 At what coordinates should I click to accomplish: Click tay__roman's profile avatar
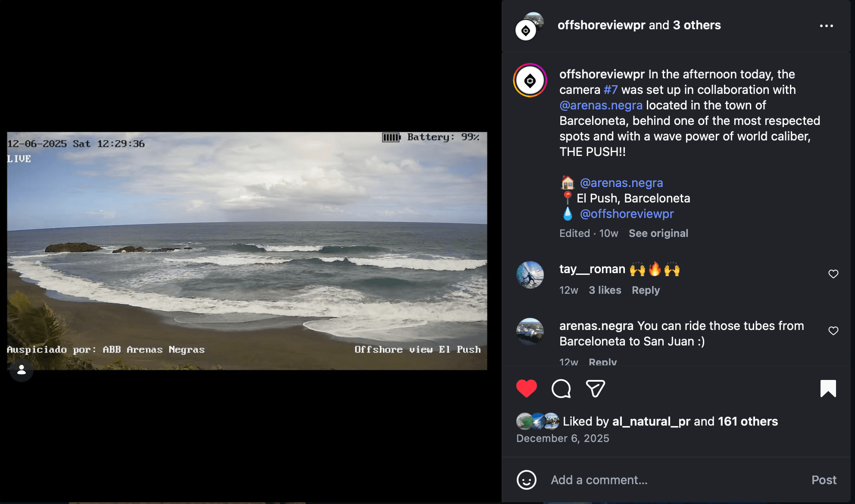[x=530, y=274]
